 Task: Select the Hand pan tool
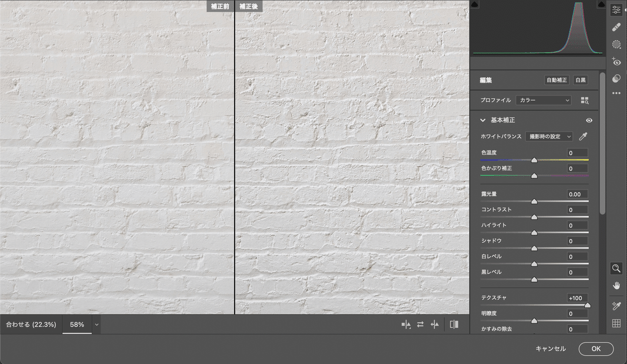coord(617,286)
